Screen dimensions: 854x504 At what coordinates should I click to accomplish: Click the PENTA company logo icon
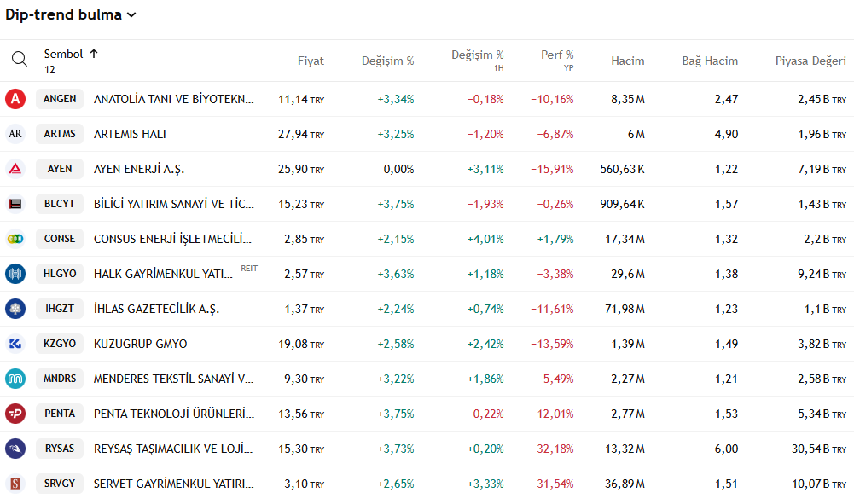pyautogui.click(x=15, y=414)
